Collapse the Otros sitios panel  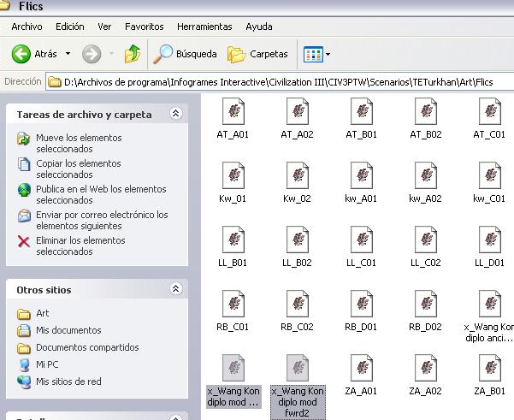click(175, 290)
